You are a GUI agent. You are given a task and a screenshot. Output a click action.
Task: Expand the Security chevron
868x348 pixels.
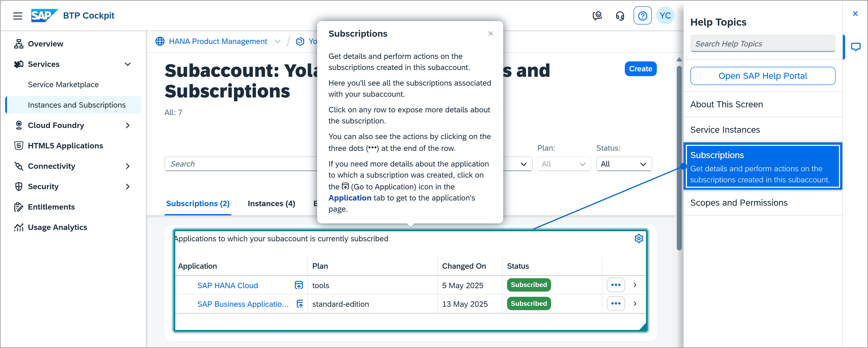point(127,186)
